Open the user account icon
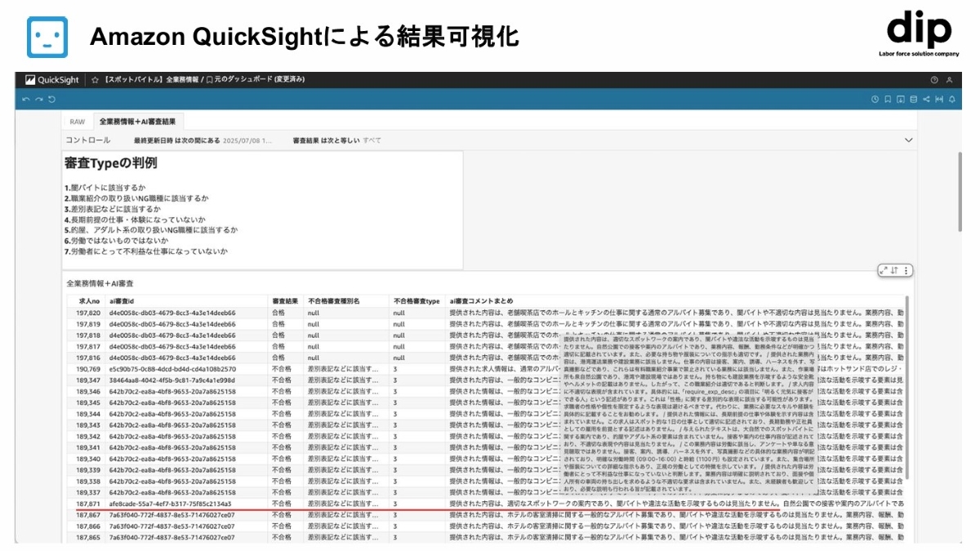Image resolution: width=980 pixels, height=551 pixels. (x=949, y=80)
